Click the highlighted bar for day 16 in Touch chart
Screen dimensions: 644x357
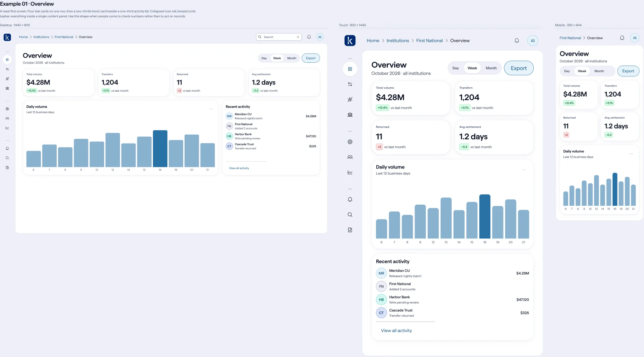click(485, 217)
